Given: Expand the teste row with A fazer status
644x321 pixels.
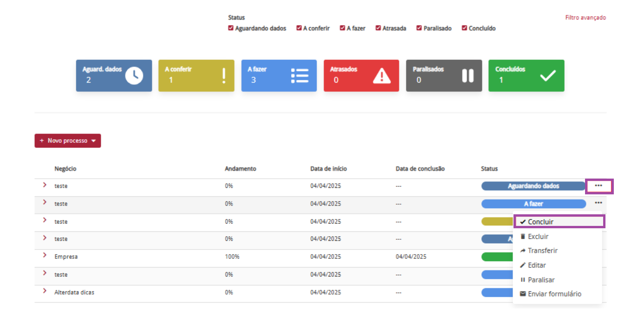Looking at the screenshot, I should coord(45,203).
